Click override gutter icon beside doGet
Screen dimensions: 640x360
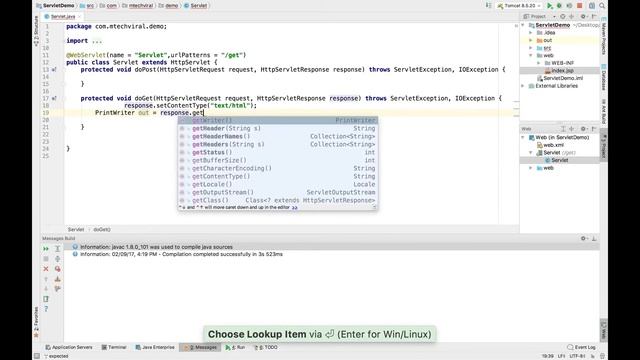[54, 98]
